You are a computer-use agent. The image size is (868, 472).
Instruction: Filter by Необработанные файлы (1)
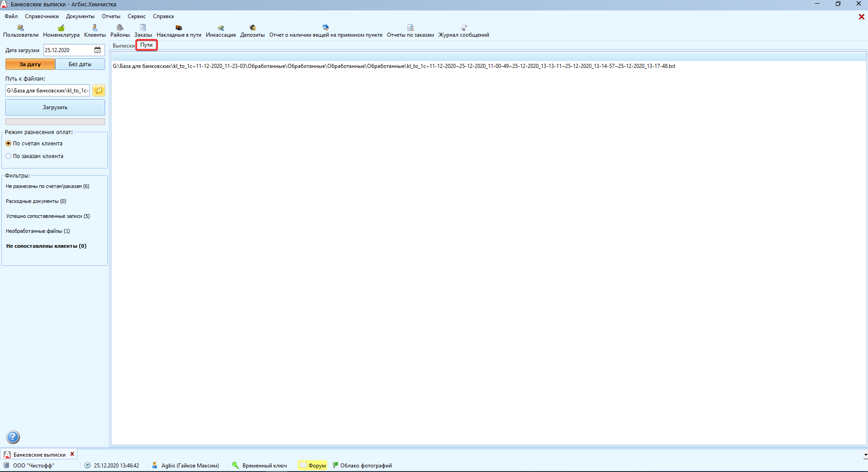[38, 231]
